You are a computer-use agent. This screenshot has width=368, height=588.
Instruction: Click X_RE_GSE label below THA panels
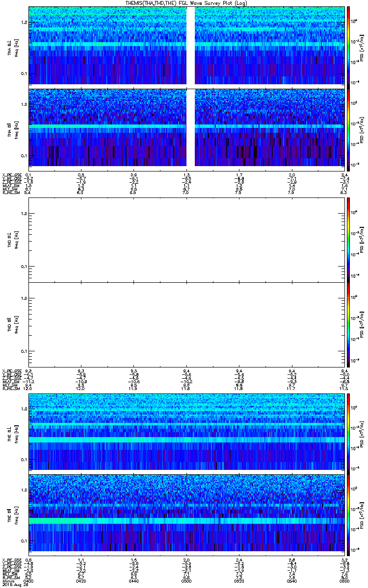click(11, 175)
